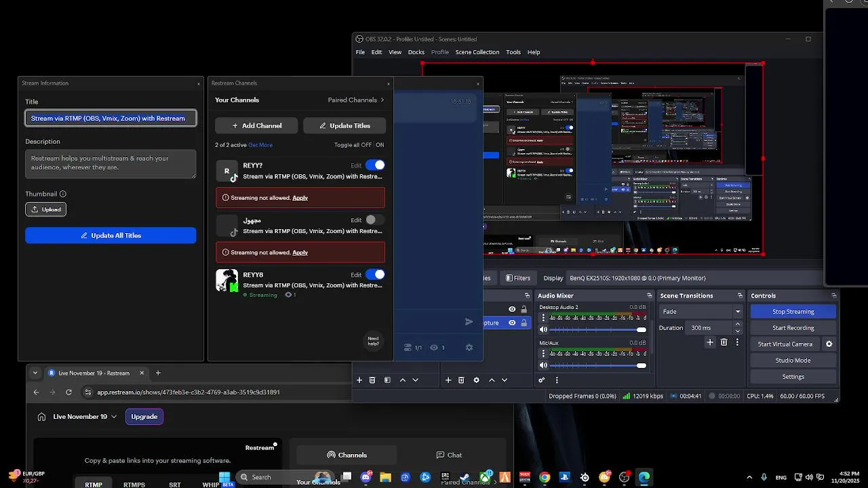Image resolution: width=868 pixels, height=488 pixels.
Task: Adjust Mic/Aux volume slider
Action: pos(598,365)
